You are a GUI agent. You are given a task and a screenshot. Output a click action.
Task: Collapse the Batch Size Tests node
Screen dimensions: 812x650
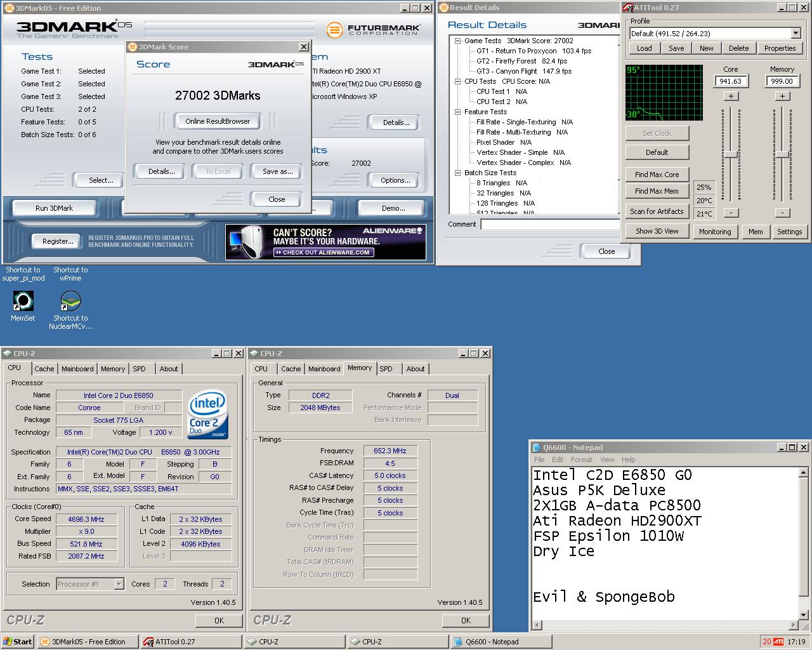(x=457, y=173)
